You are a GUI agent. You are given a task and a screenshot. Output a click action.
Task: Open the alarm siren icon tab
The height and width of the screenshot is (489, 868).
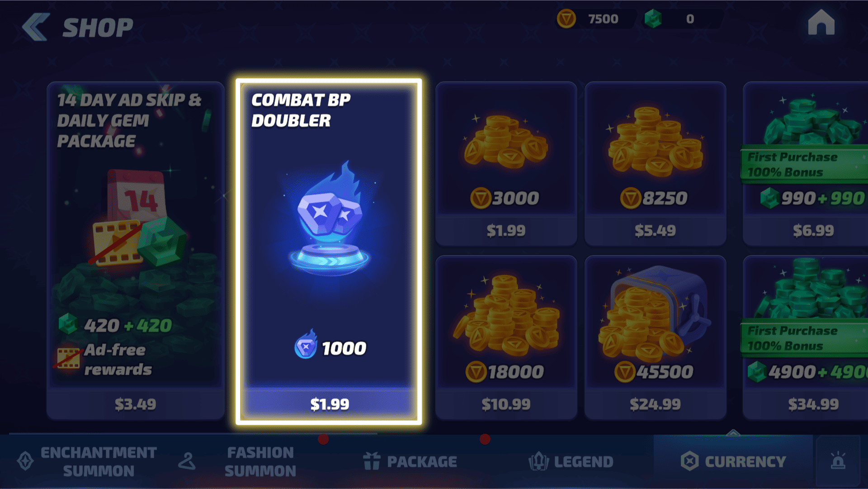tap(838, 461)
